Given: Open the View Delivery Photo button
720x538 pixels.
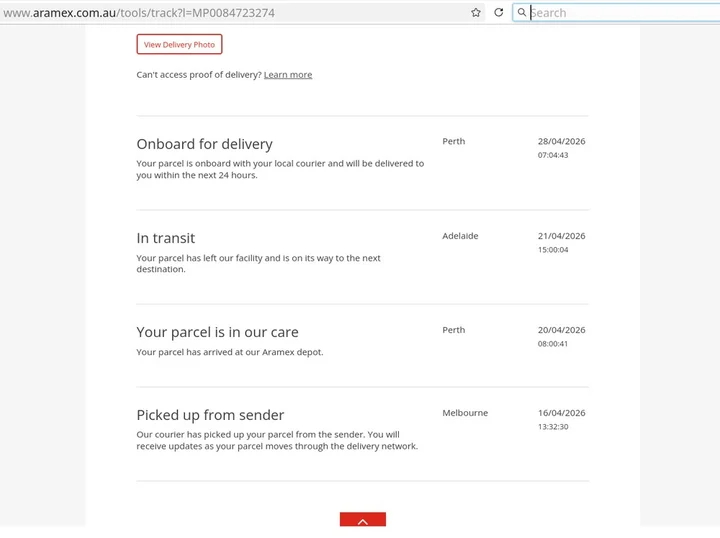Looking at the screenshot, I should coord(179,45).
